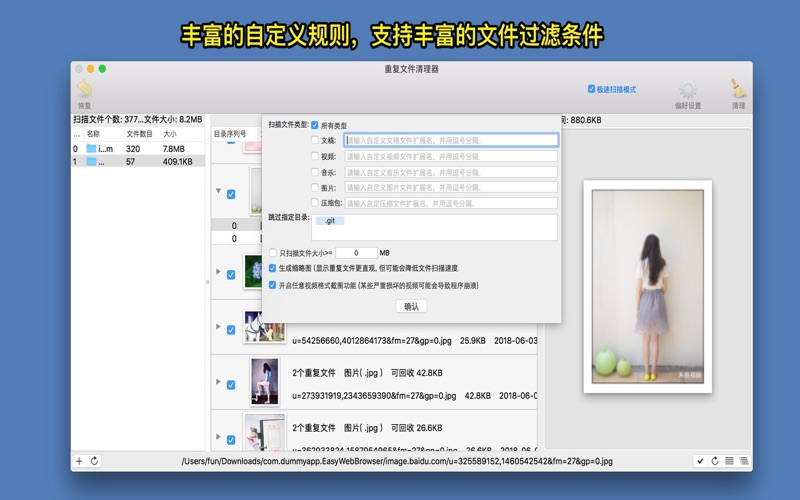800x500 pixels.
Task: Expand the 42.8KB group triangle
Action: 218,382
